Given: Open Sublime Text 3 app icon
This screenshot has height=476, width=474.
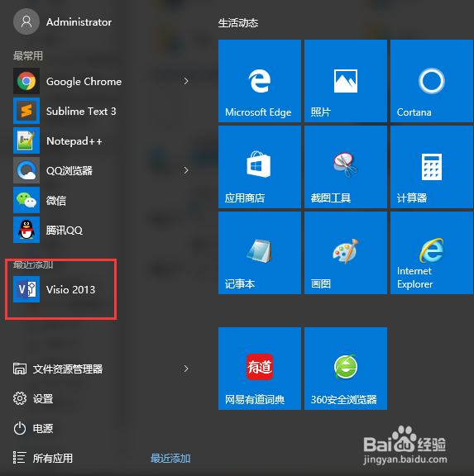Looking at the screenshot, I should coord(26,111).
